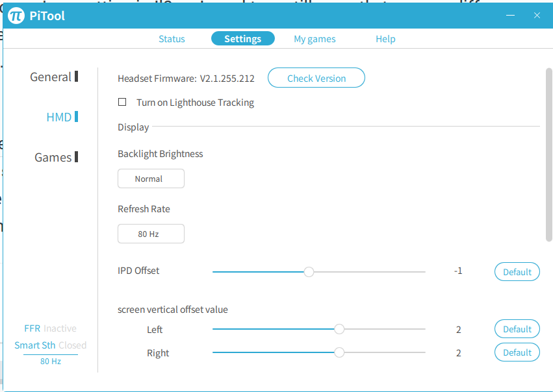The width and height of the screenshot is (553, 392).
Task: Click the PiTool pi logo icon
Action: click(x=16, y=15)
